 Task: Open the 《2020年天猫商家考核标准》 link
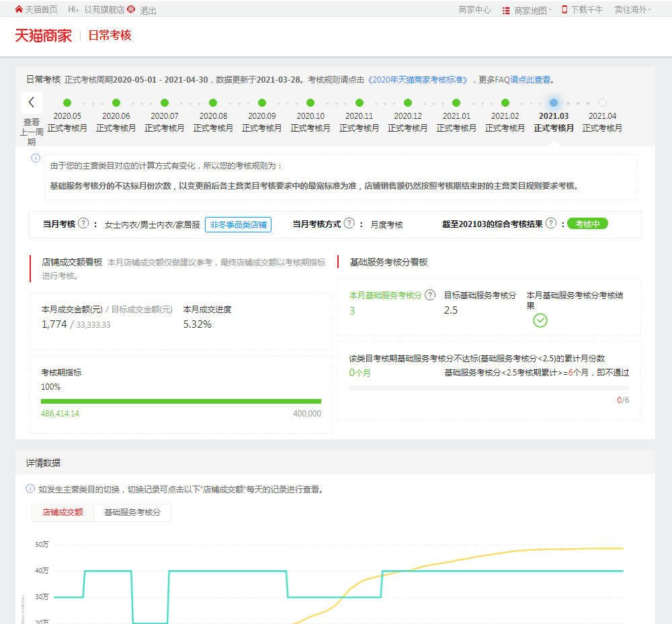(x=418, y=80)
